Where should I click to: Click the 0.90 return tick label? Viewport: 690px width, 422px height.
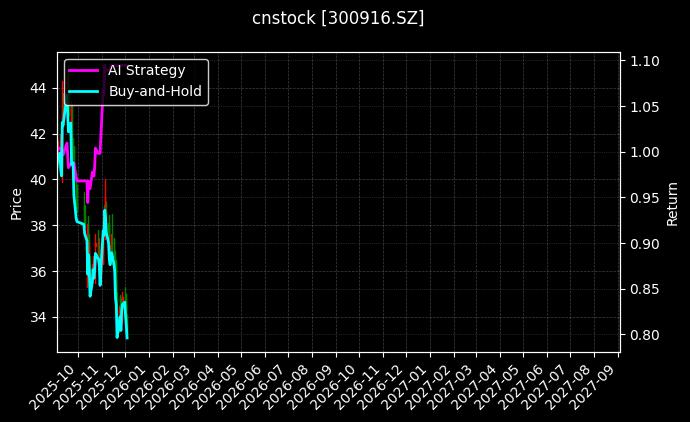tap(643, 243)
